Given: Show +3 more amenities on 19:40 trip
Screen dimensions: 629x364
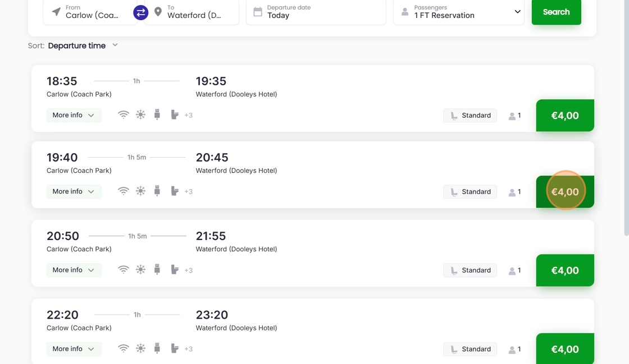Looking at the screenshot, I should point(189,192).
